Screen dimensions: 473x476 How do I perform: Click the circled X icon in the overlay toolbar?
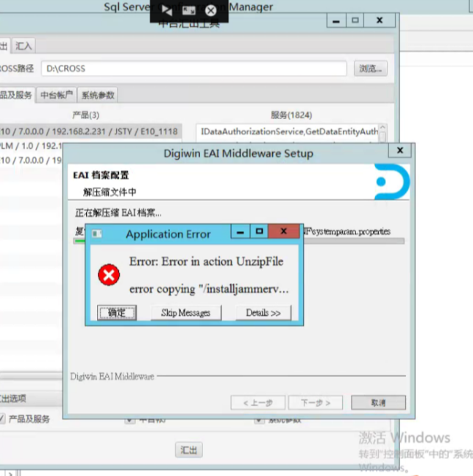tap(211, 10)
